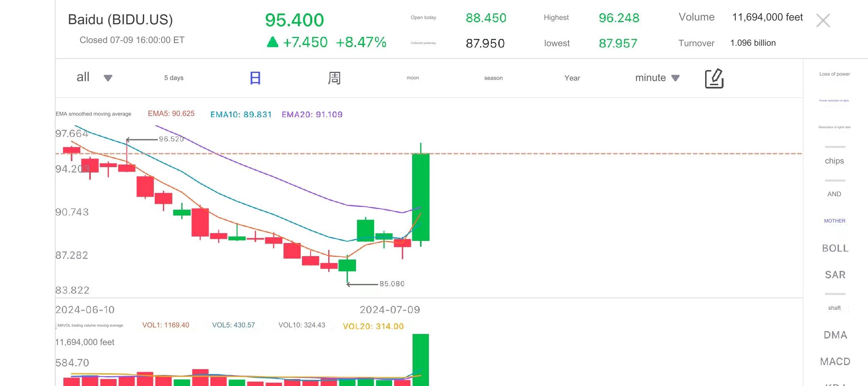This screenshot has width=868, height=386.
Task: Toggle the MACD indicator
Action: click(835, 361)
